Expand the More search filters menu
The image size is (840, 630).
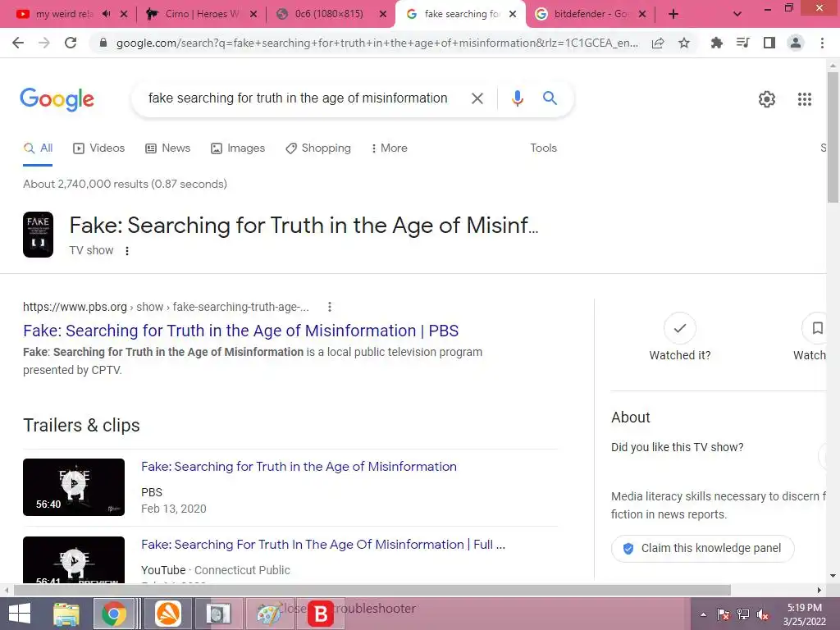(390, 148)
